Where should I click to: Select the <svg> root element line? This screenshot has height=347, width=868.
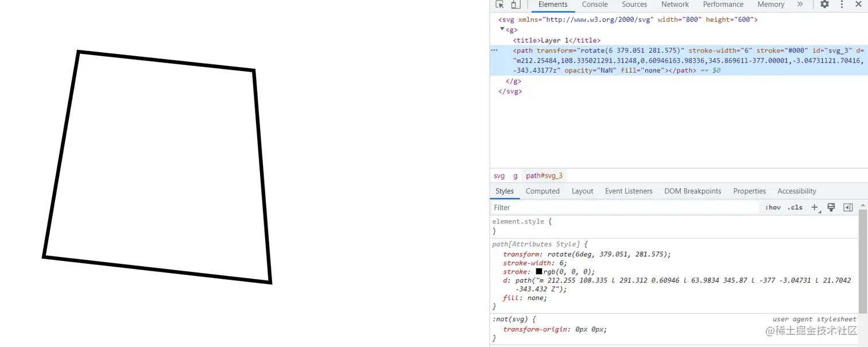coord(628,20)
